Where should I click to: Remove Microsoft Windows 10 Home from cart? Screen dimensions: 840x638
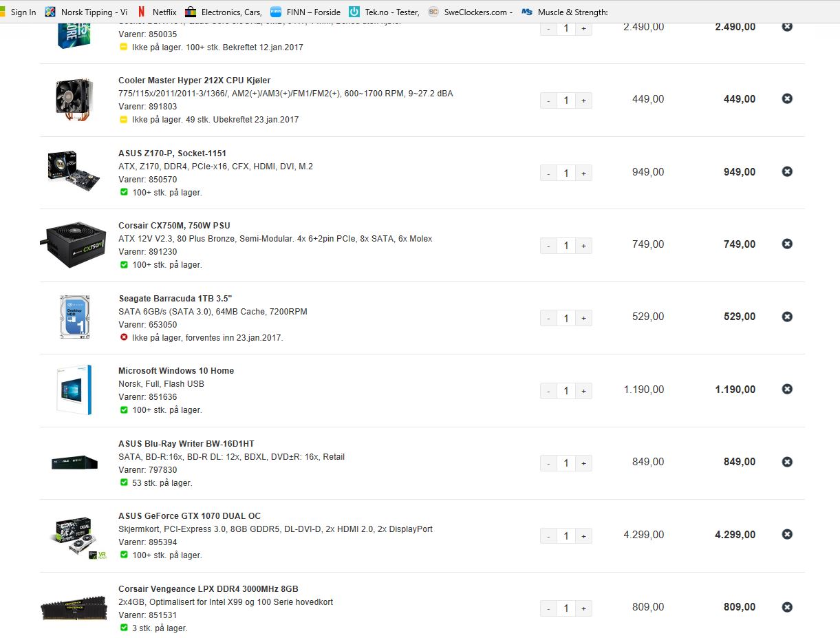(x=787, y=389)
